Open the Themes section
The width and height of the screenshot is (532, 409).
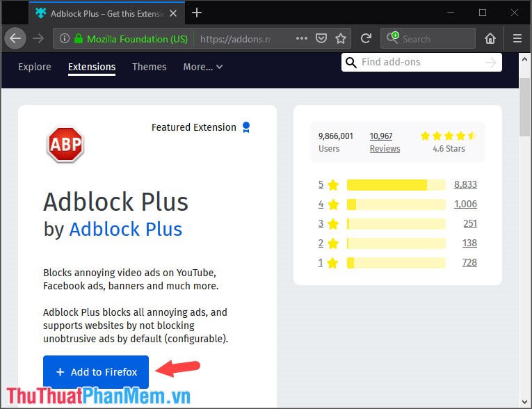point(150,67)
